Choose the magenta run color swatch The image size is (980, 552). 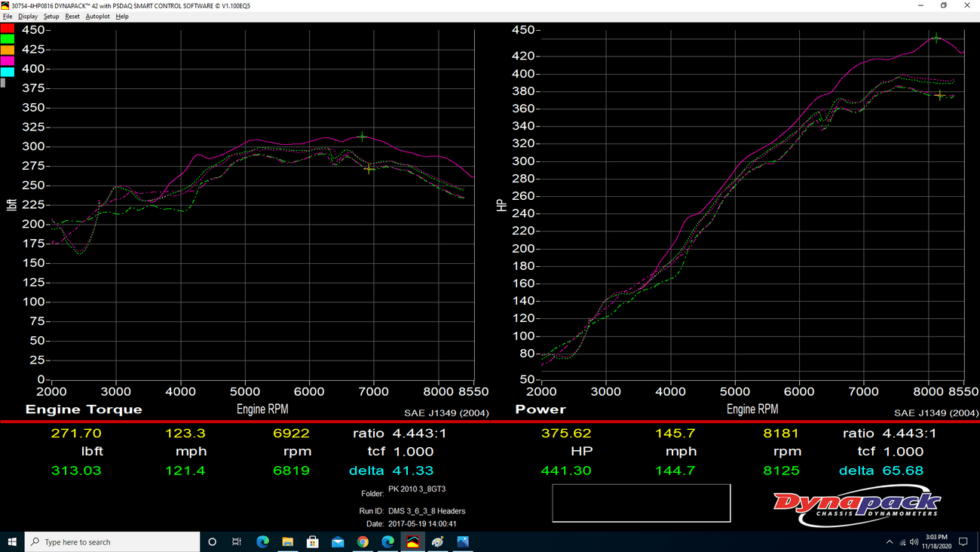coord(7,61)
